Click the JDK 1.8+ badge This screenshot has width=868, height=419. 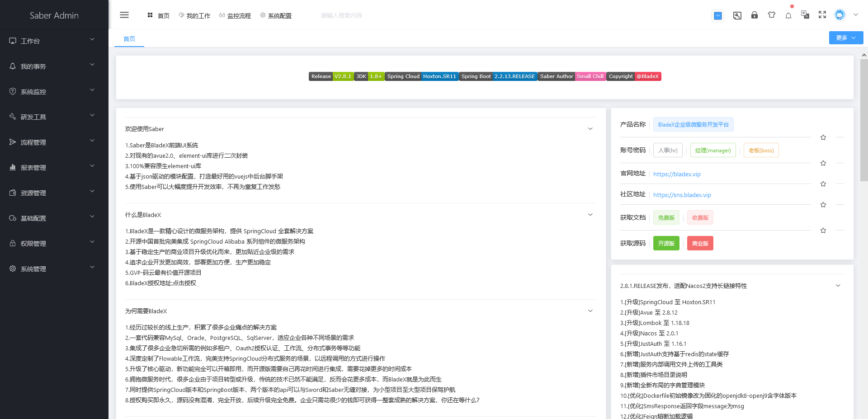pos(369,76)
